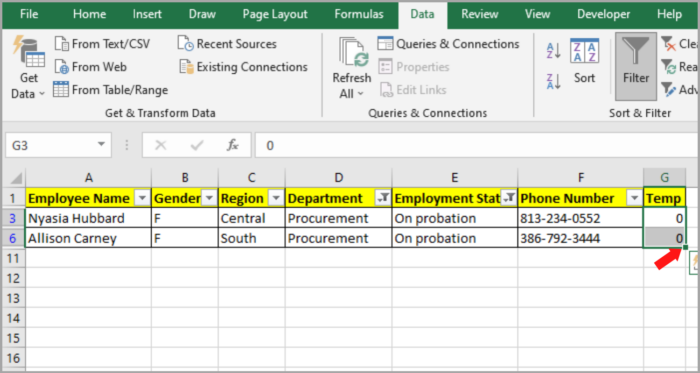This screenshot has width=700, height=373.
Task: Choose From Table/Range
Action: [x=110, y=90]
